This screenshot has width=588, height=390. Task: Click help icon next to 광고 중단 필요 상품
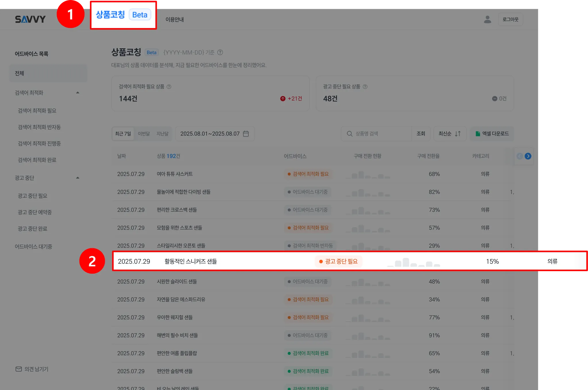point(365,87)
